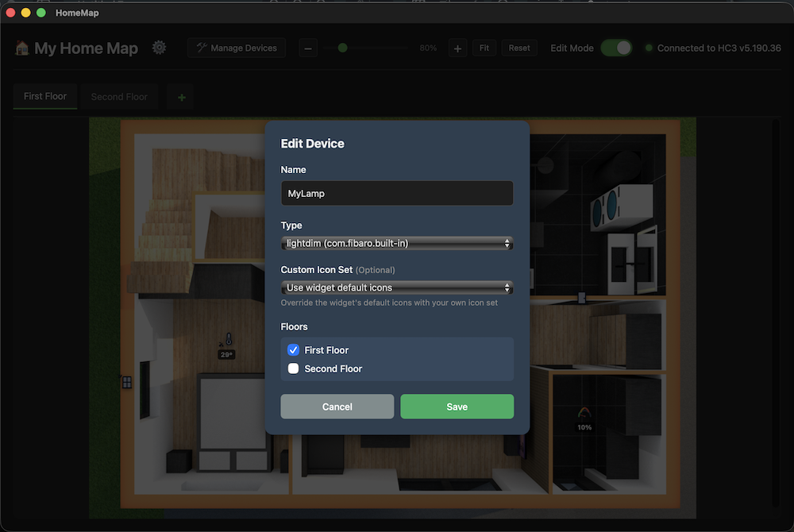Click the window sensor icon on the left wall
This screenshot has height=532, width=794.
[126, 382]
